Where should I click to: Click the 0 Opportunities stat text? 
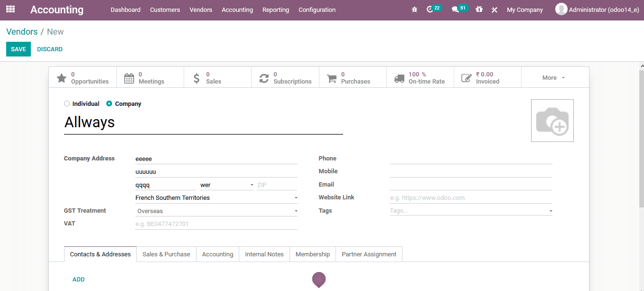(90, 78)
